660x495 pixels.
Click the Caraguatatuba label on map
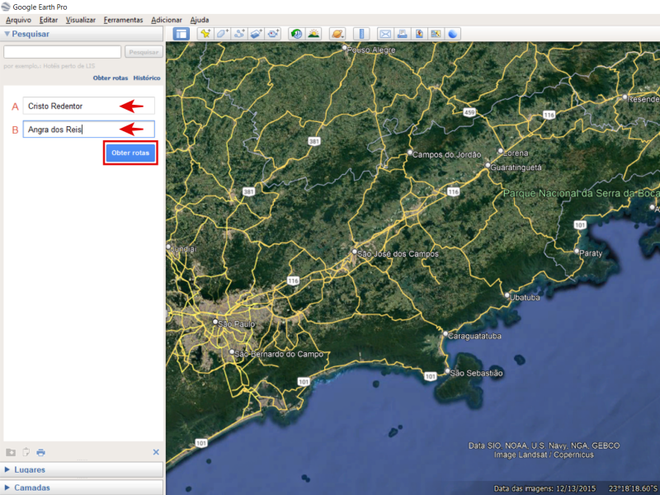[474, 336]
